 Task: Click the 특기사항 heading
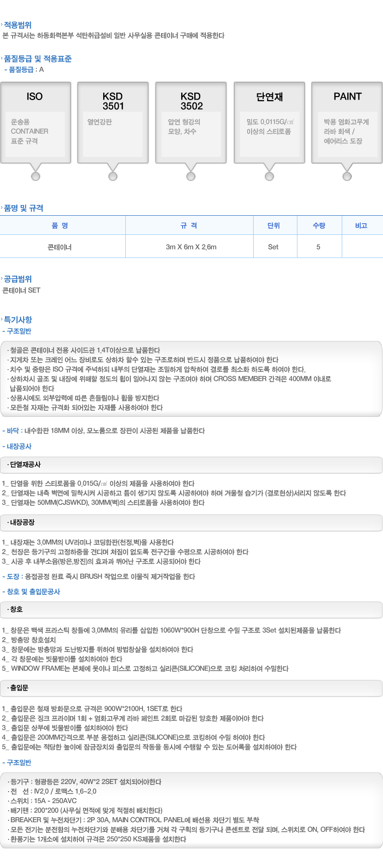pos(18,320)
